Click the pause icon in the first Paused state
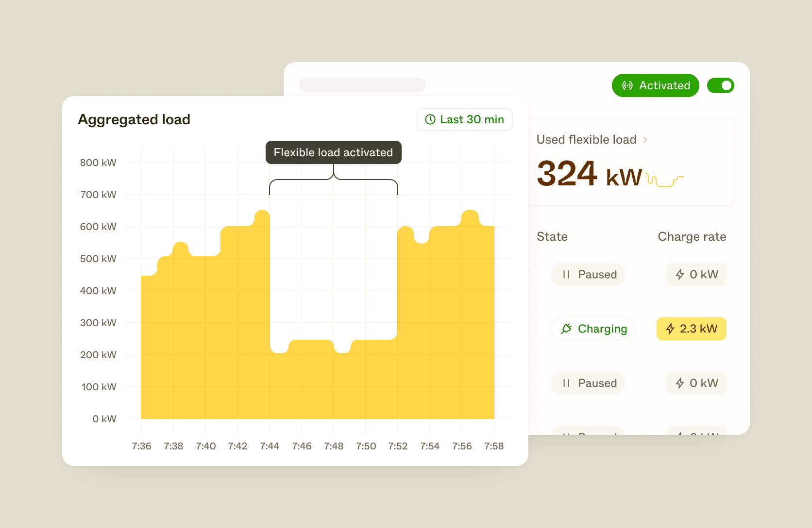Image resolution: width=812 pixels, height=528 pixels. tap(566, 274)
